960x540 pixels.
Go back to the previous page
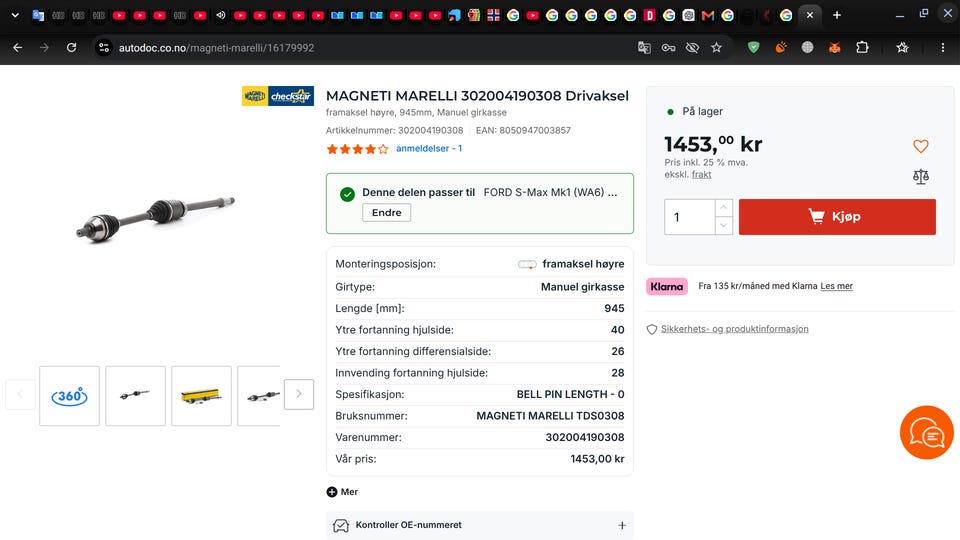[18, 48]
